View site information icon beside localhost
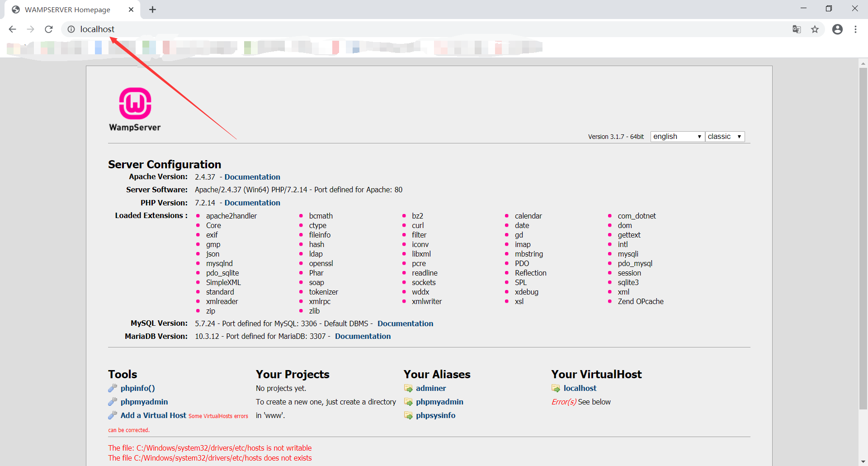This screenshot has height=466, width=868. tap(71, 29)
